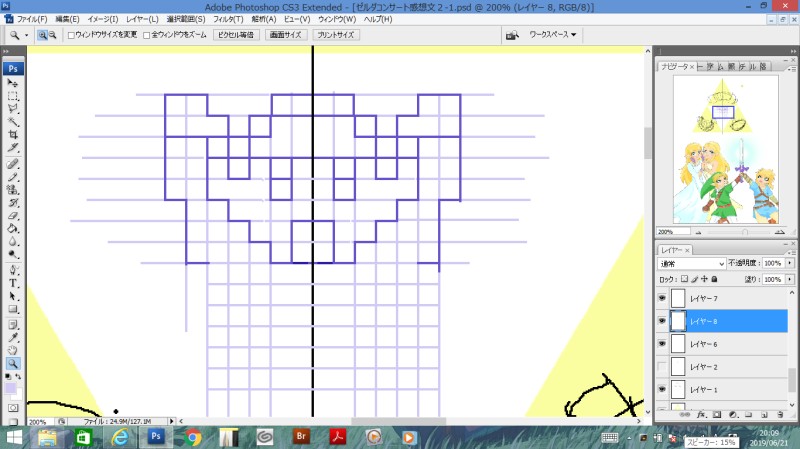Image resolution: width=800 pixels, height=449 pixels.
Task: Select the Hand tool
Action: click(13, 351)
